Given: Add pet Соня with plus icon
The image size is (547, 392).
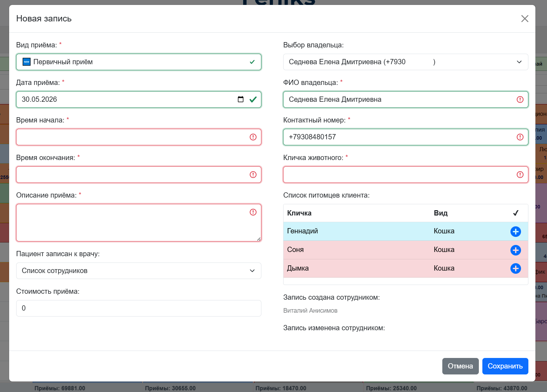Looking at the screenshot, I should (x=515, y=250).
